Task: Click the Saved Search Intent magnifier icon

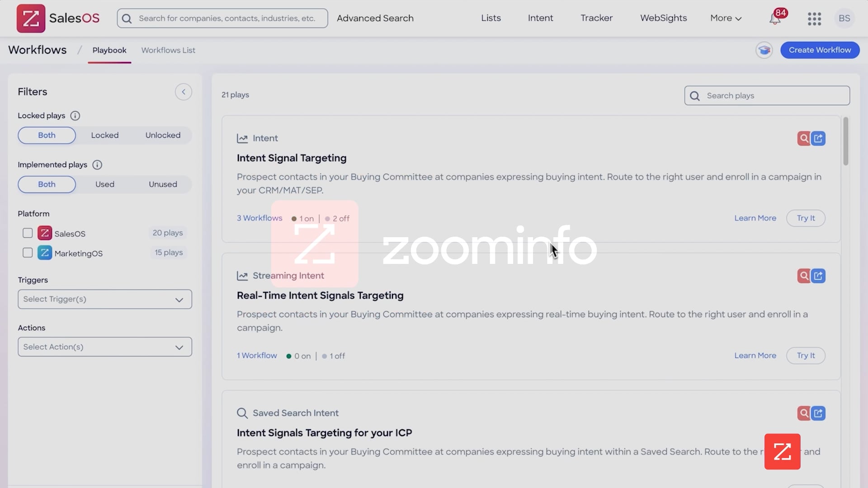Action: click(803, 413)
